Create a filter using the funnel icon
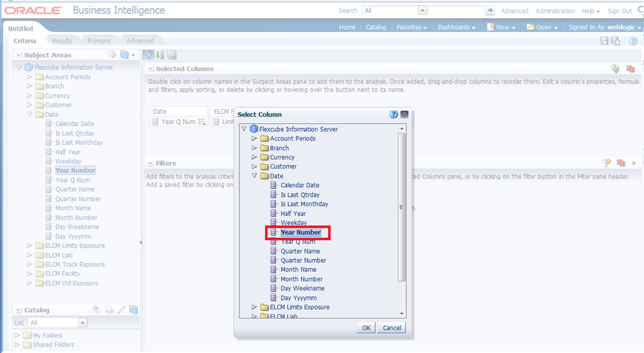This screenshot has width=644, height=353. 607,163
